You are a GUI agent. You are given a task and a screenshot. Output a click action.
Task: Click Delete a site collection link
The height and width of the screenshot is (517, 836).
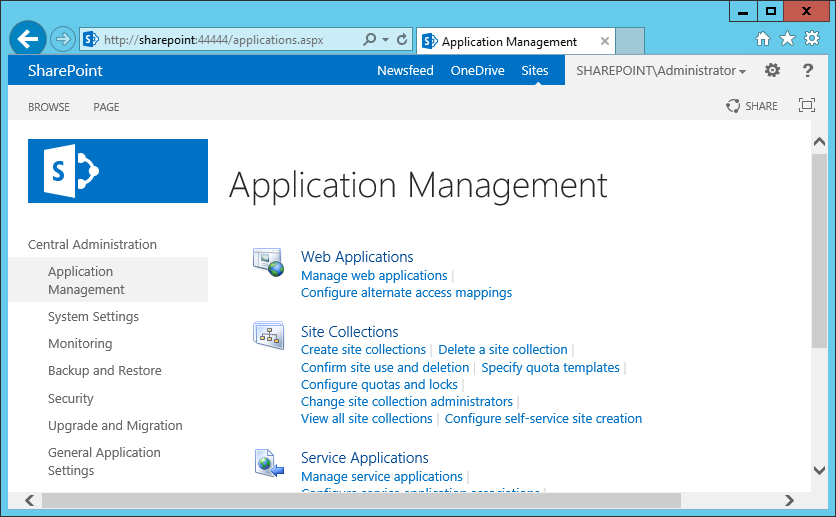pos(503,350)
